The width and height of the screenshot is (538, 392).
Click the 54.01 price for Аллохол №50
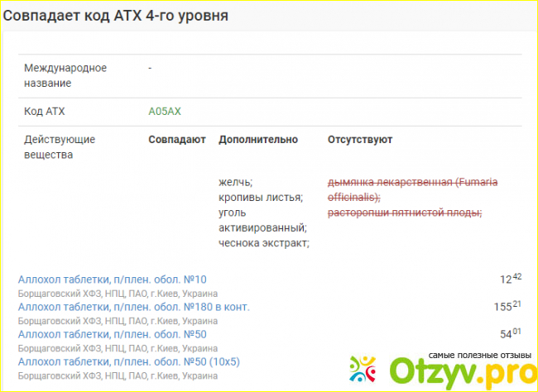[x=510, y=334]
